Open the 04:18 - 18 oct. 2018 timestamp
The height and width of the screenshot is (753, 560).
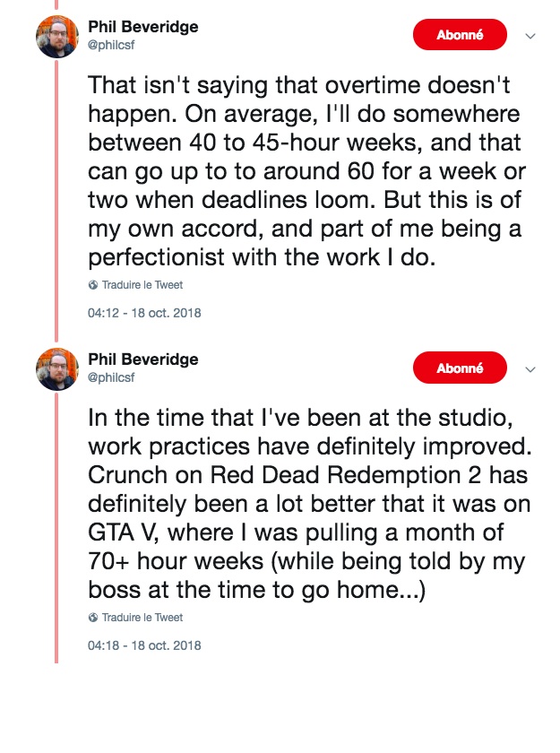point(144,645)
